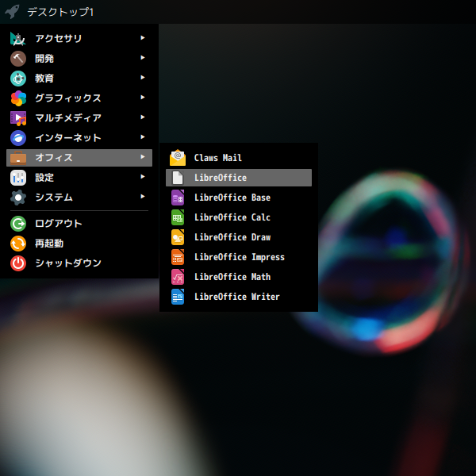Select the highlighted オフィス entry
Screen dimensions: 476x476
pyautogui.click(x=79, y=158)
